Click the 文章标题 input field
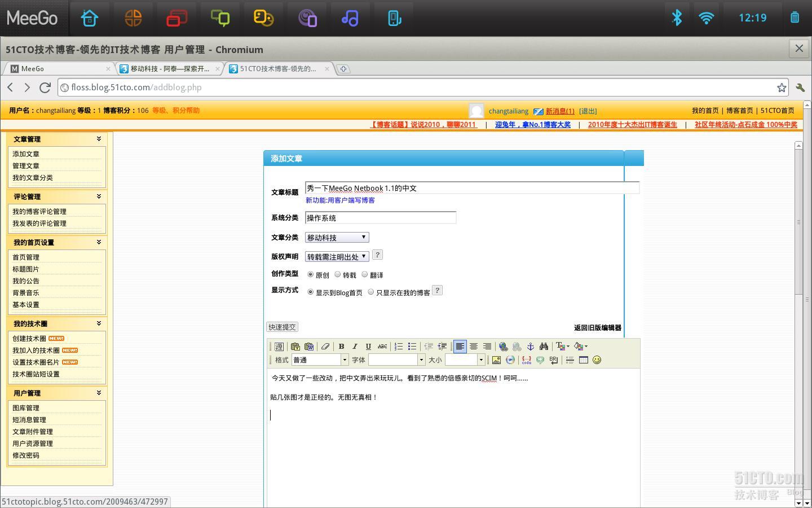 click(x=473, y=188)
